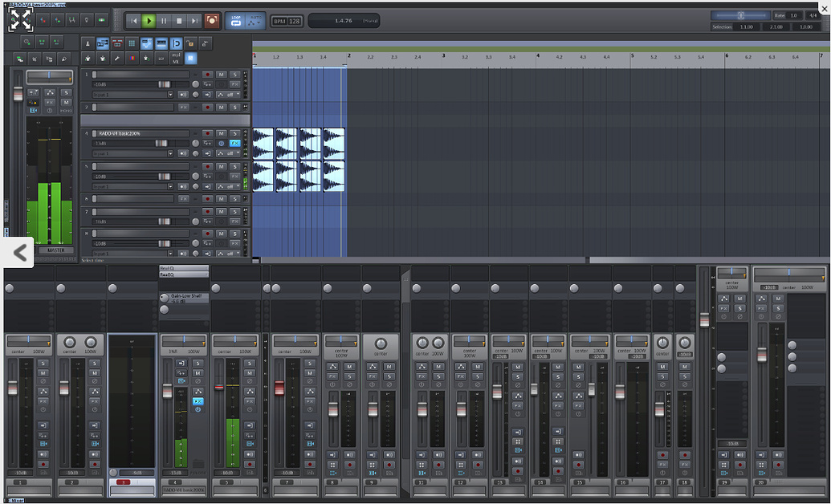Jump to the project start
The width and height of the screenshot is (831, 504).
[x=134, y=21]
